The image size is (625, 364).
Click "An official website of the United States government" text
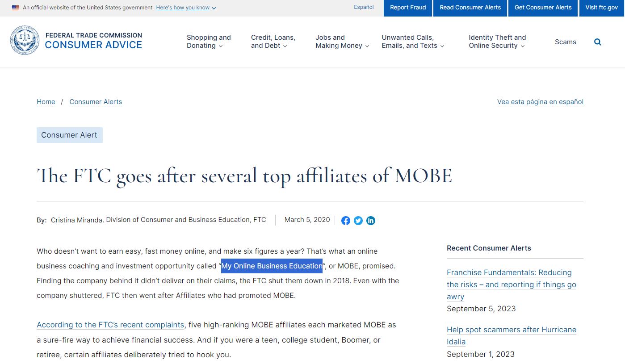(88, 8)
